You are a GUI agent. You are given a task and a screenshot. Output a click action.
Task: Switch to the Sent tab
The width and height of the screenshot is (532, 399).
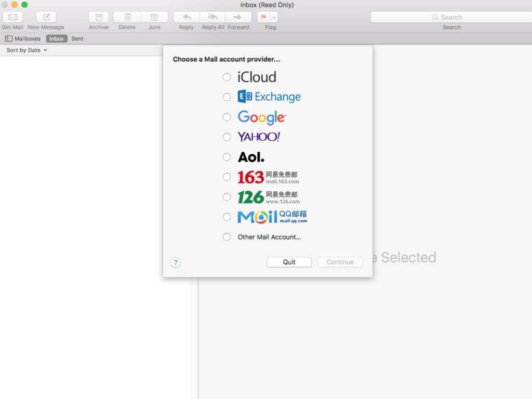click(77, 38)
